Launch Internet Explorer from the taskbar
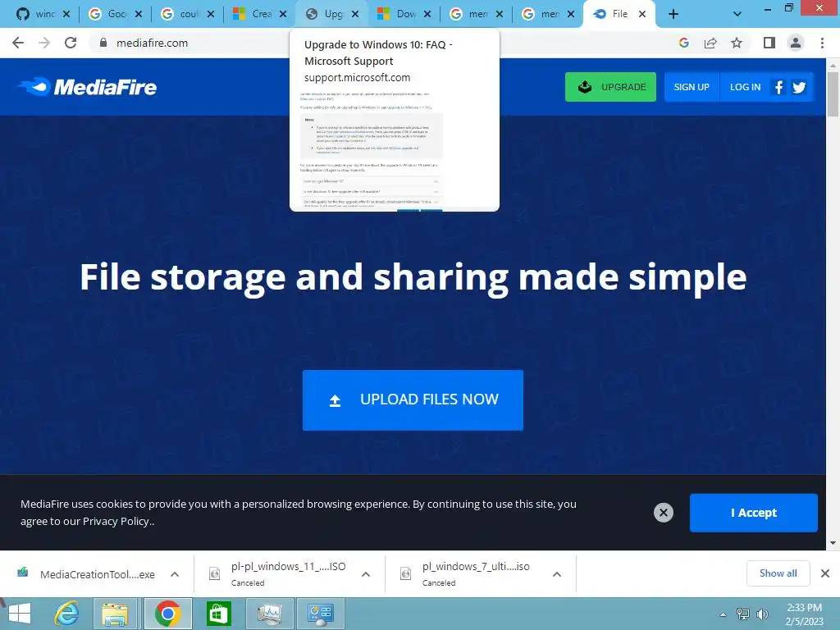840x630 pixels. (67, 614)
